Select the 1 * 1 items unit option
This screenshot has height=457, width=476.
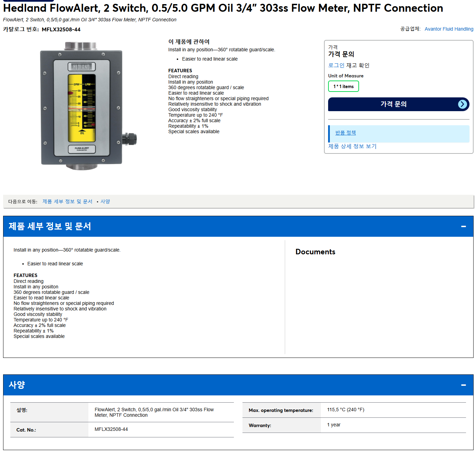(344, 86)
